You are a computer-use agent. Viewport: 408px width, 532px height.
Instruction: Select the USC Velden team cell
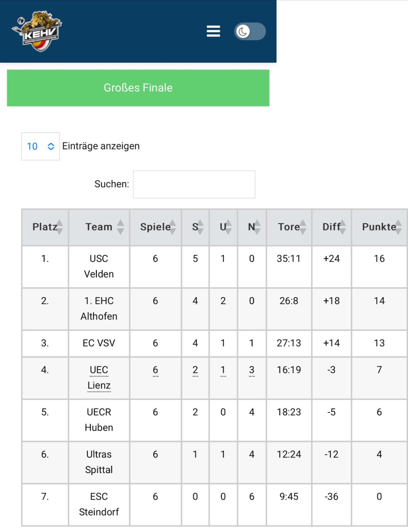click(x=99, y=266)
